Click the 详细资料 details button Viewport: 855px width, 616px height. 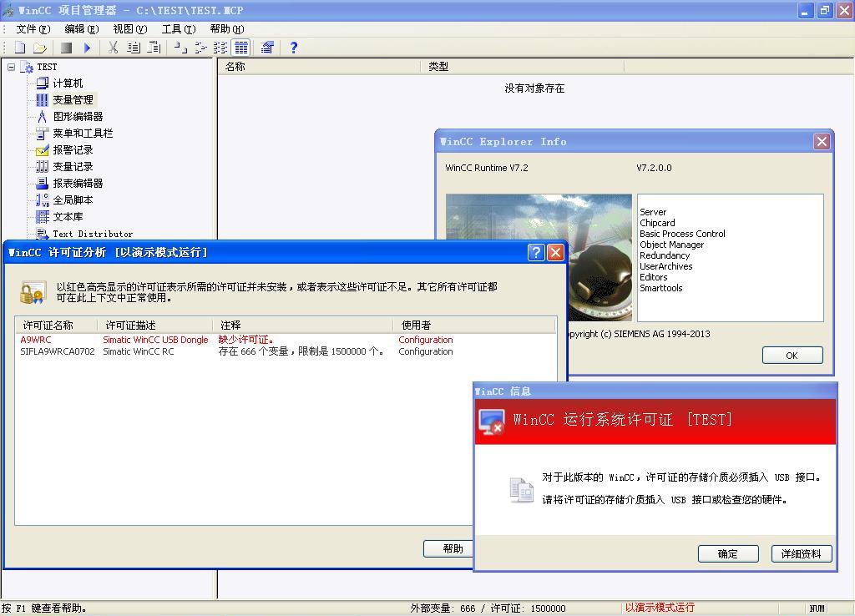(801, 553)
